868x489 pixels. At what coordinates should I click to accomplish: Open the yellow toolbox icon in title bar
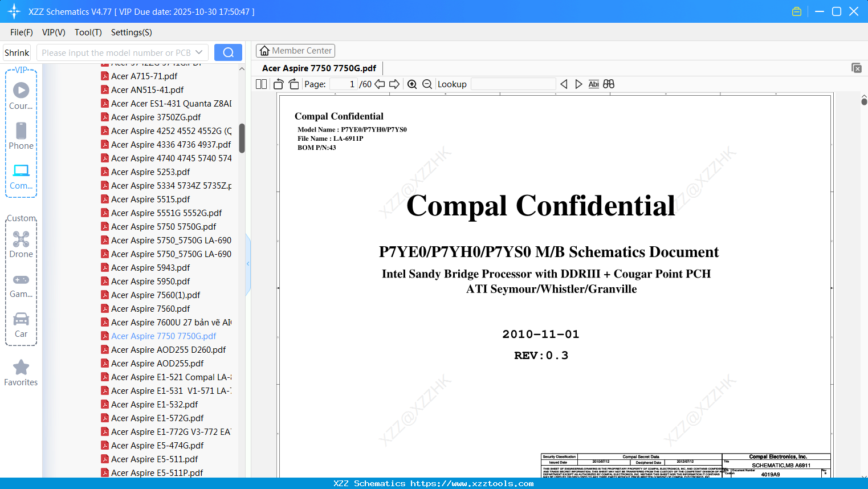(x=797, y=11)
